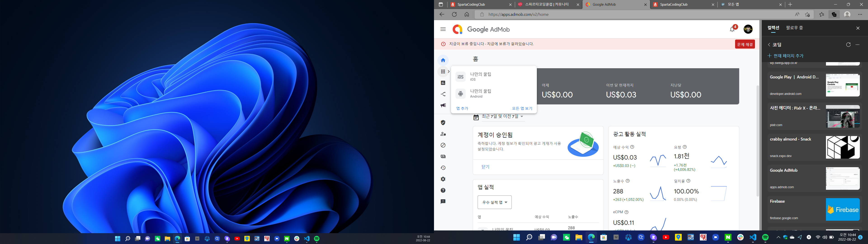The width and height of the screenshot is (868, 244).
Task: Open the Firebase collection thumbnail
Action: (842, 209)
